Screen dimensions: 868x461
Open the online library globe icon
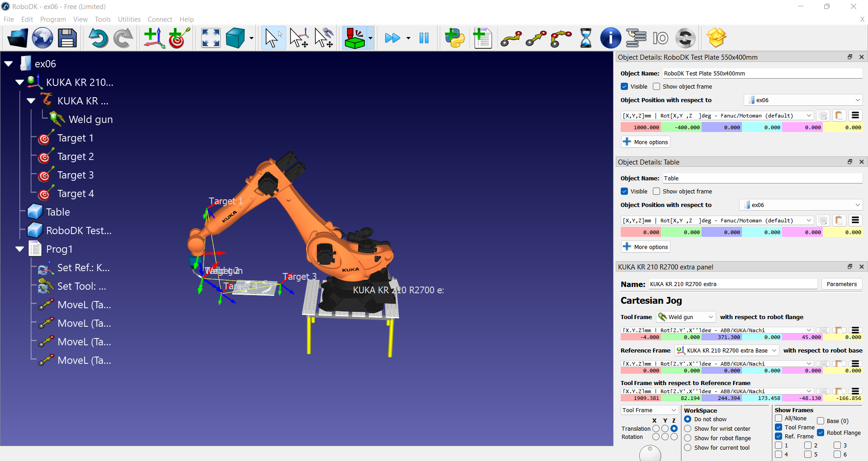42,38
